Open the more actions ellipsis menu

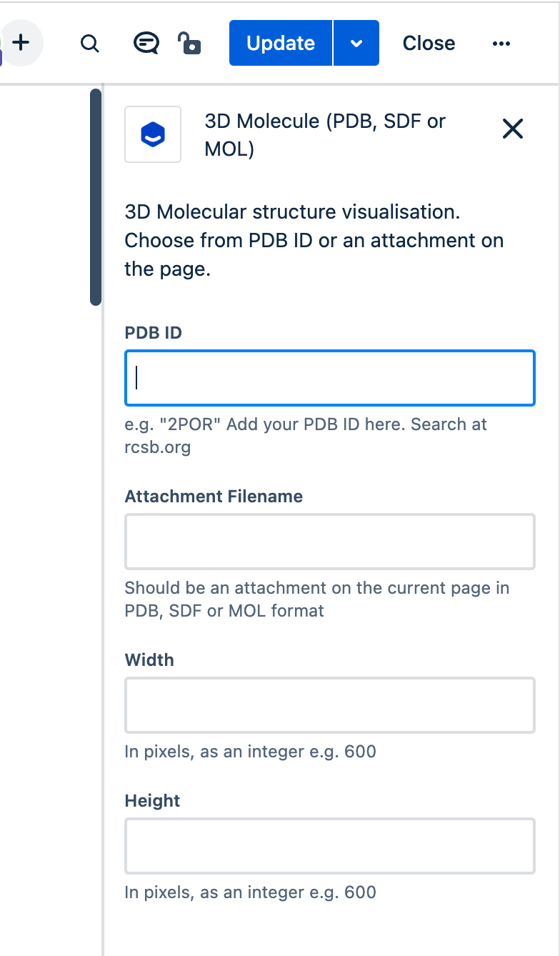coord(501,44)
